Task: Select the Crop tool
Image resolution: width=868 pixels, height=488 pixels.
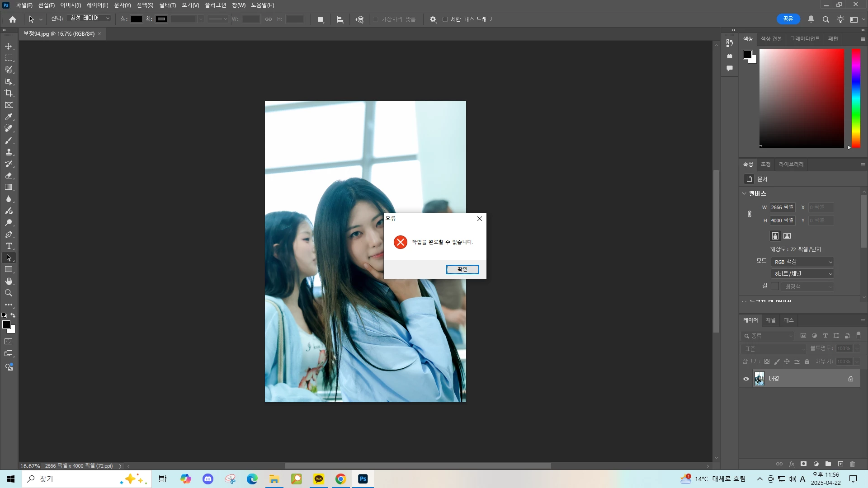Action: tap(9, 93)
